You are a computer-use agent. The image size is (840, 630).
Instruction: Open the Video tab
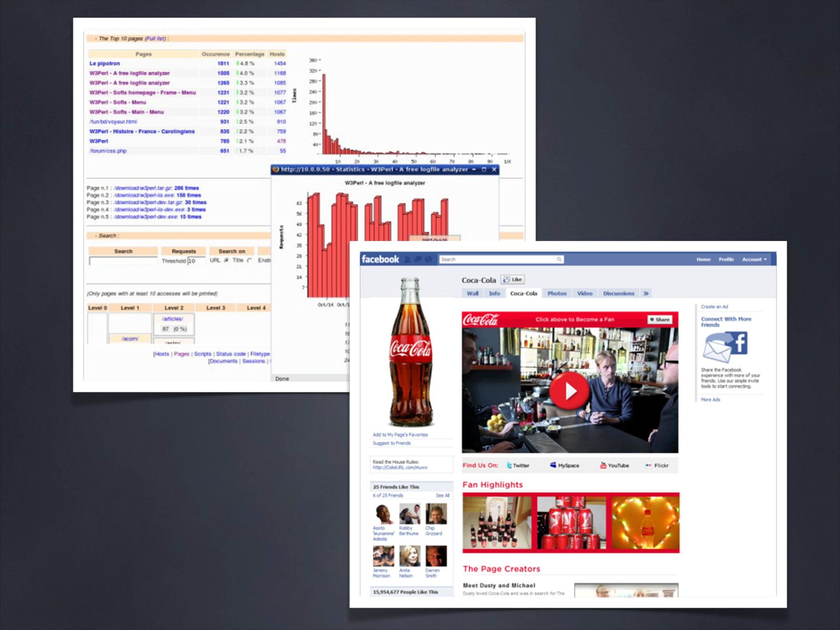[584, 294]
